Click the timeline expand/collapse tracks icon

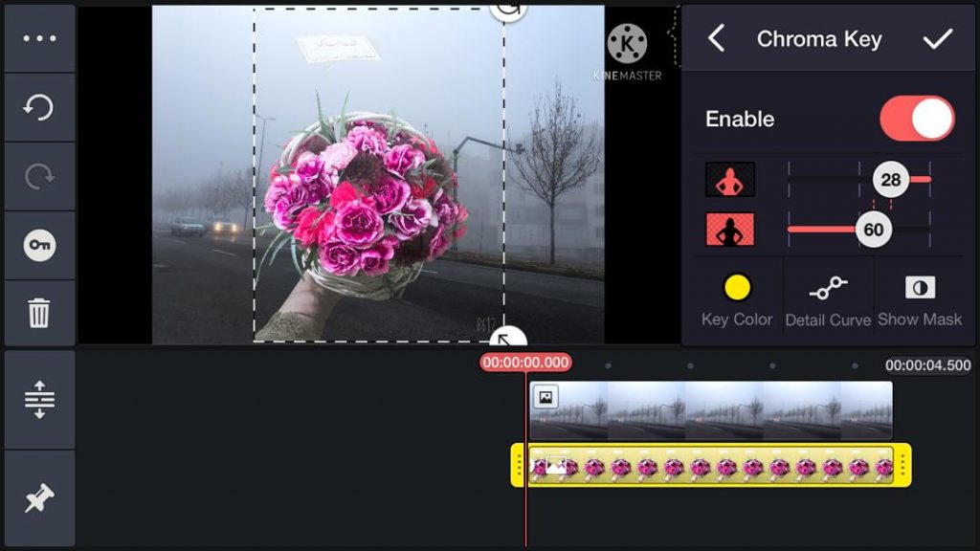39,399
